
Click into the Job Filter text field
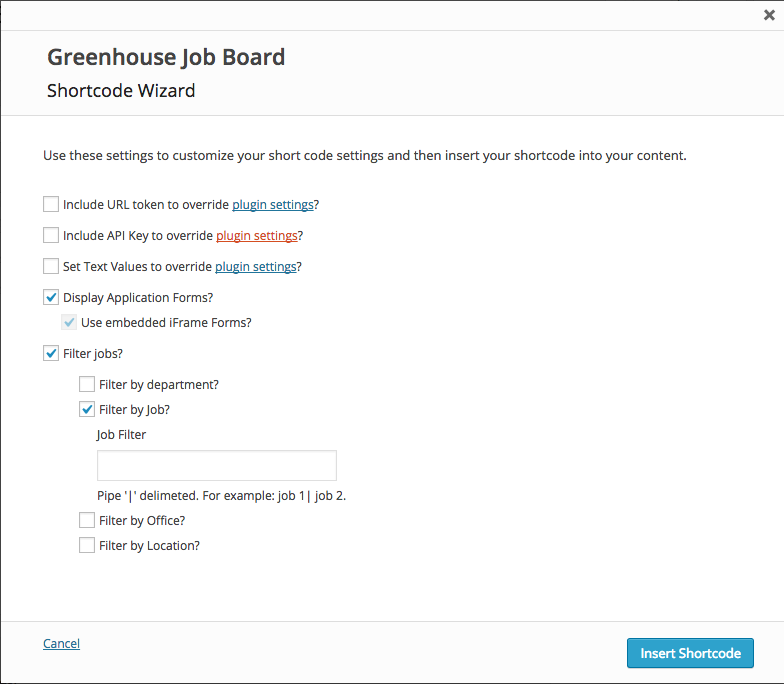(x=216, y=465)
